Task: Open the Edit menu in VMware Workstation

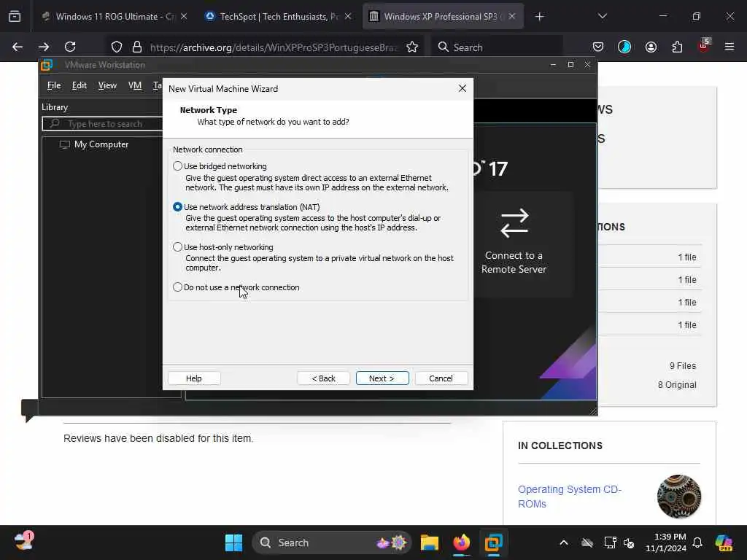Action: tap(79, 85)
